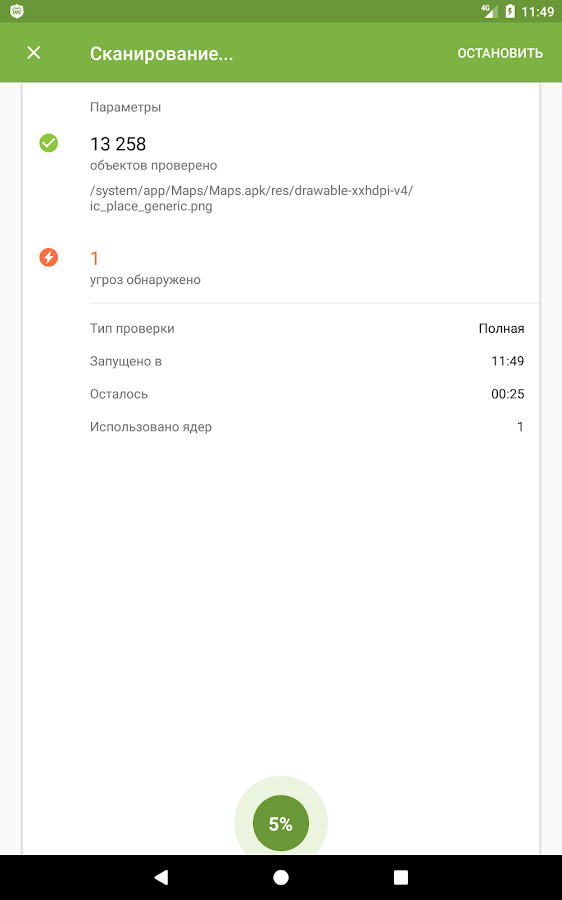The width and height of the screenshot is (562, 900).
Task: Tap the 'Тип проверки' Полная row
Action: pos(307,328)
